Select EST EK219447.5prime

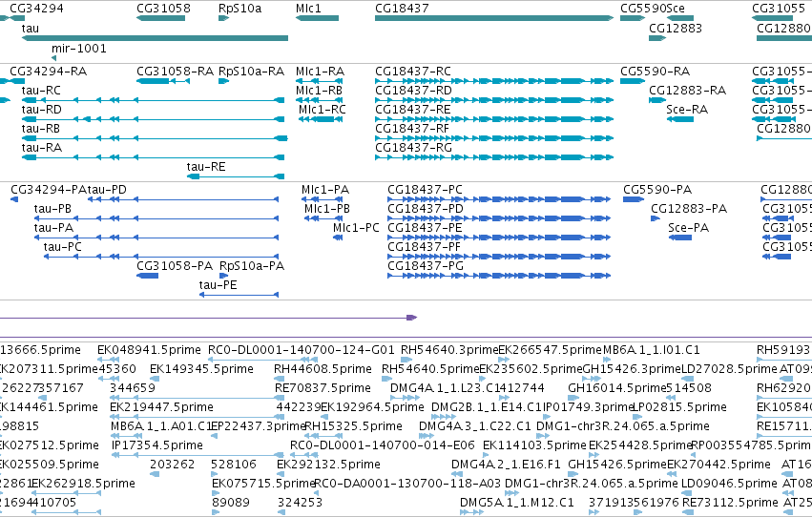click(161, 407)
